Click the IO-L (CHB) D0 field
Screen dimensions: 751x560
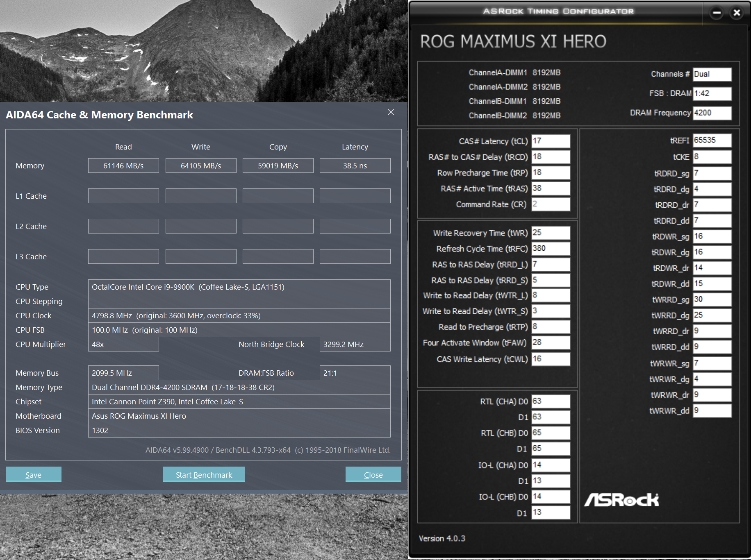click(x=551, y=497)
